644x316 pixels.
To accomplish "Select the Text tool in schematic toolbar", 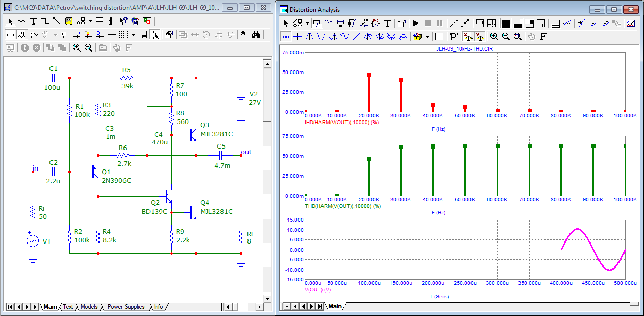I will [34, 21].
